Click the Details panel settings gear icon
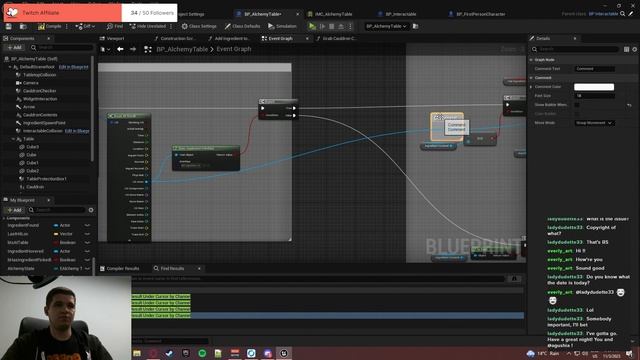640x360 pixels. click(635, 49)
